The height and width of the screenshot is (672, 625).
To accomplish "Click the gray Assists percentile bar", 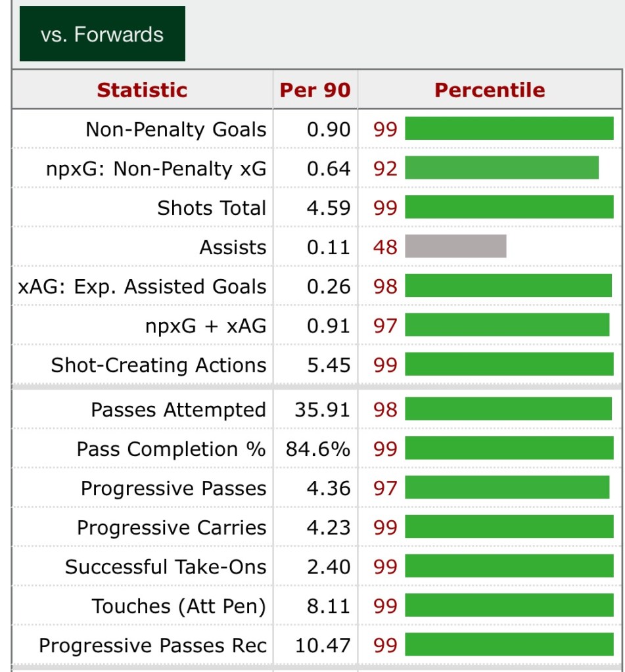I will click(455, 247).
